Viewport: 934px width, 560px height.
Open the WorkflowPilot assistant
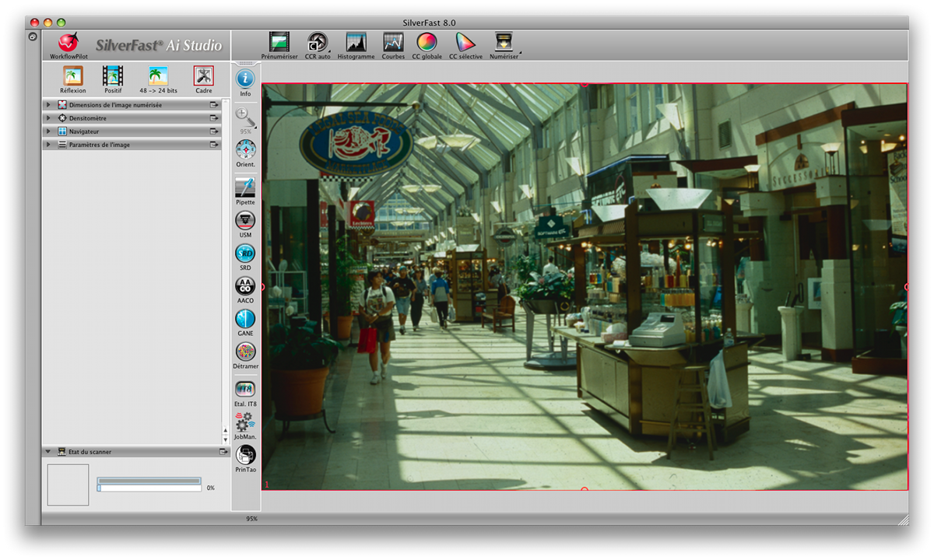[x=68, y=44]
